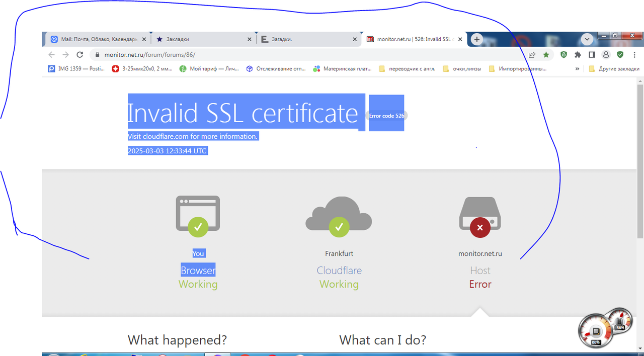Click the padlock site info icon

97,54
